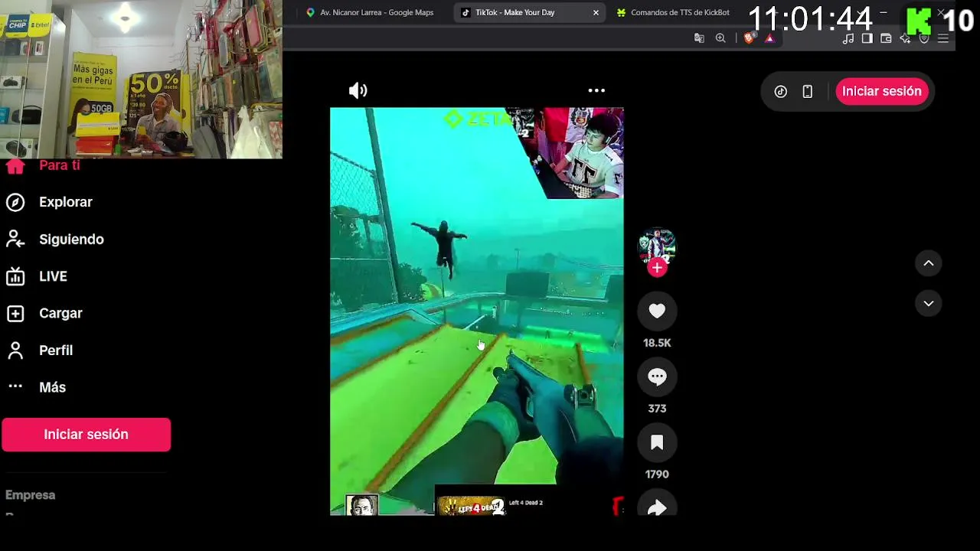Viewport: 980px width, 551px height.
Task: Open the video's three-dot options menu
Action: pyautogui.click(x=596, y=90)
